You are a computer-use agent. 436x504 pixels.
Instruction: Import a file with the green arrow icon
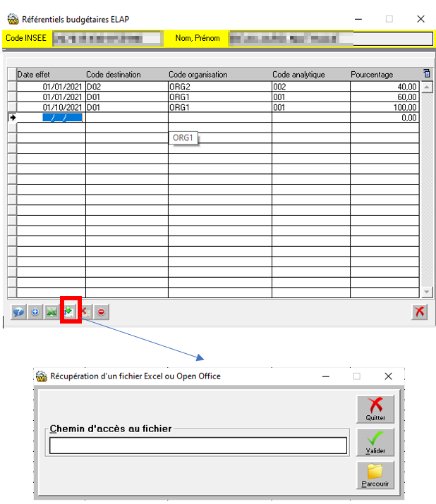(x=68, y=312)
